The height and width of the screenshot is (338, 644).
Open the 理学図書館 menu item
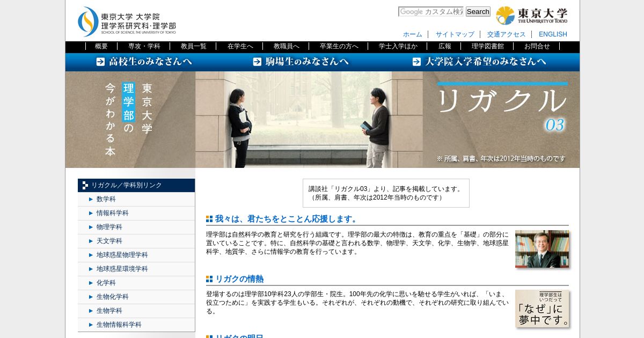[488, 47]
